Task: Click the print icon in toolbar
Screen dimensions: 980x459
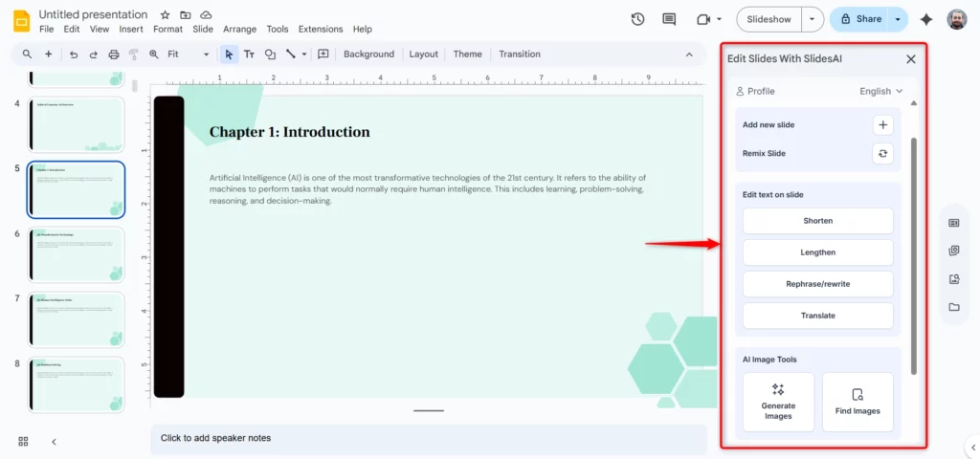Action: (x=114, y=55)
